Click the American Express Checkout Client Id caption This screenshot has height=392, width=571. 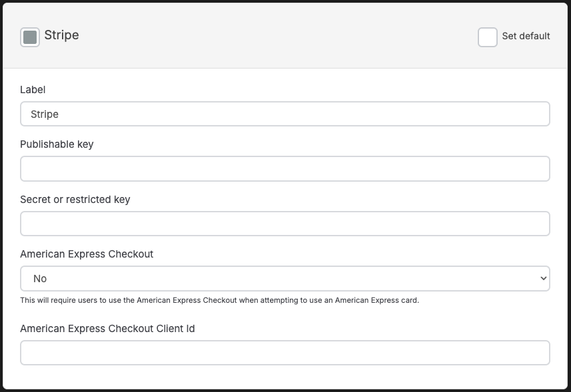107,328
